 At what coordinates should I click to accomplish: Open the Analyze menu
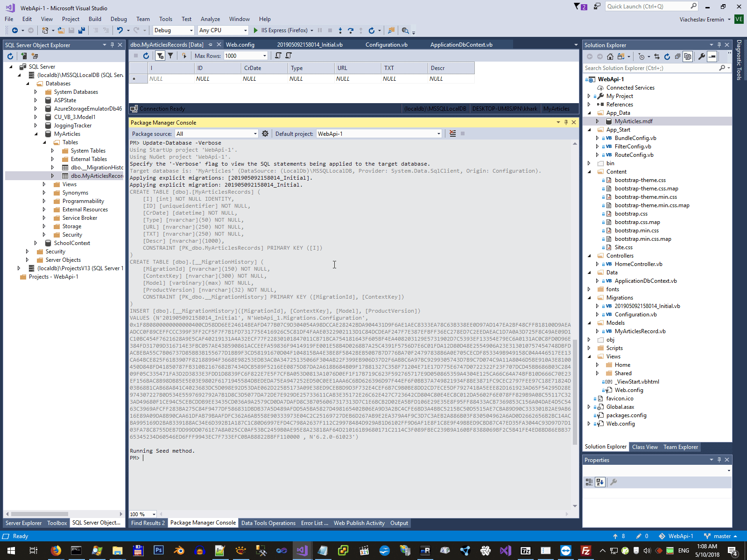click(x=210, y=19)
